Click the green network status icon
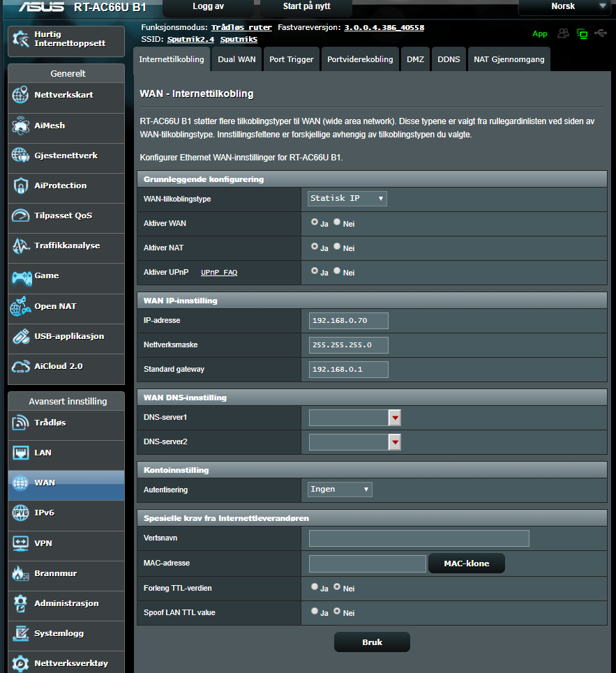Image resolution: width=616 pixels, height=673 pixels. click(583, 33)
